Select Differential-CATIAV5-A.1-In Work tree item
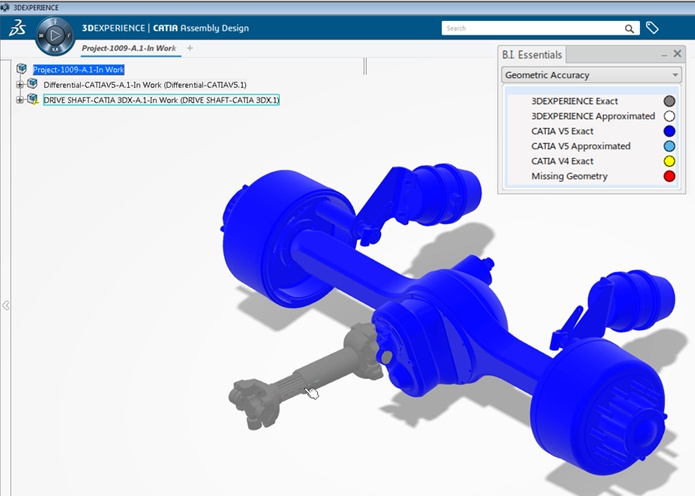Viewport: 695px width, 496px height. pyautogui.click(x=145, y=85)
